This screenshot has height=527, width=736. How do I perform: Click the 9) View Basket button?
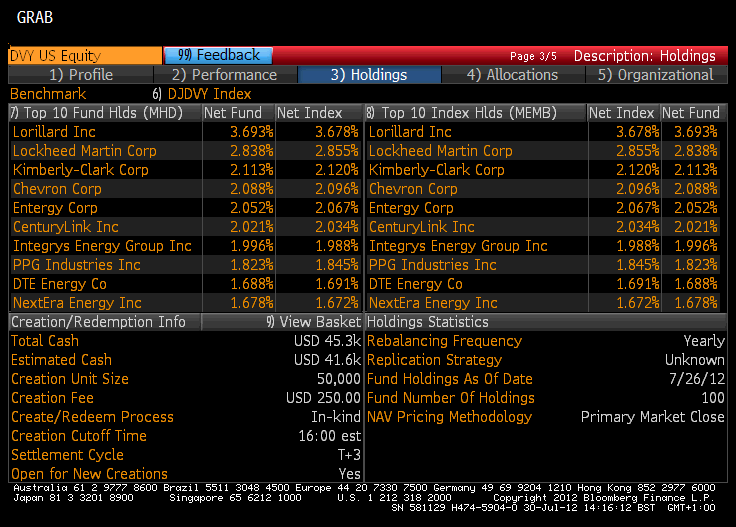[314, 322]
